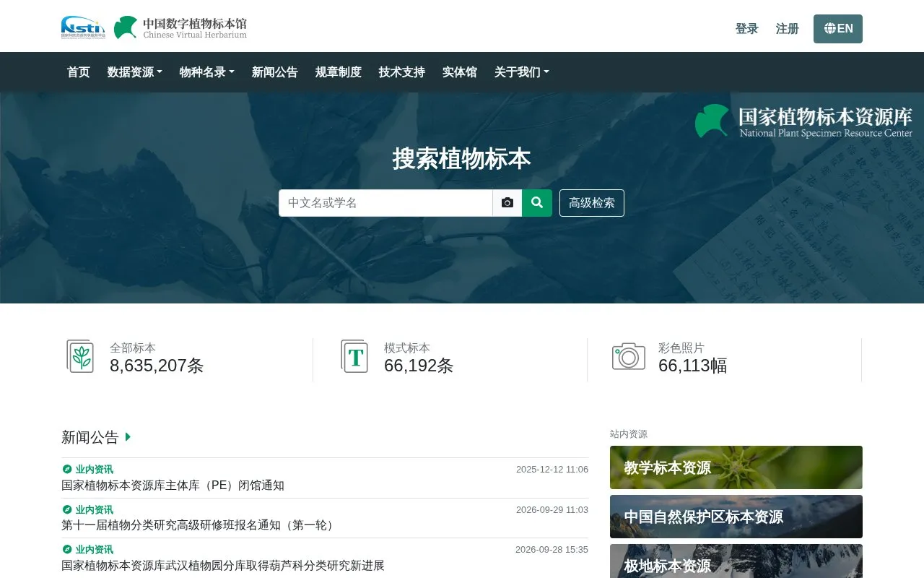Click the 66,113幅 color photos count
Viewport: 924px width, 578px height.
693,366
